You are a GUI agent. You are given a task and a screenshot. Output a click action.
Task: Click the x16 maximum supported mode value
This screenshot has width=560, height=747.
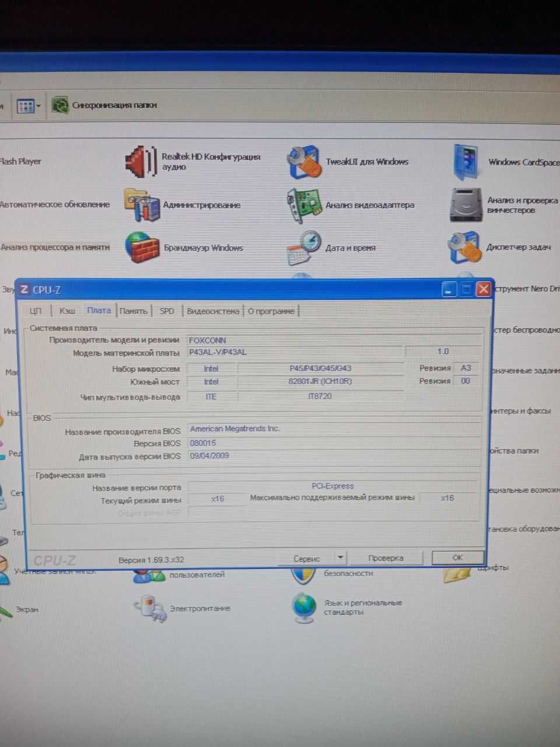(x=447, y=498)
